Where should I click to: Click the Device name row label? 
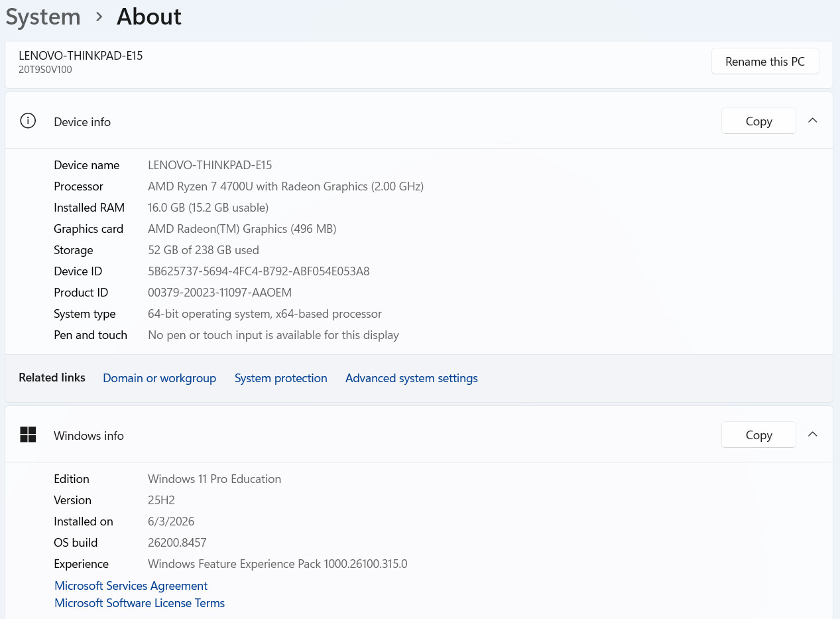pos(87,165)
